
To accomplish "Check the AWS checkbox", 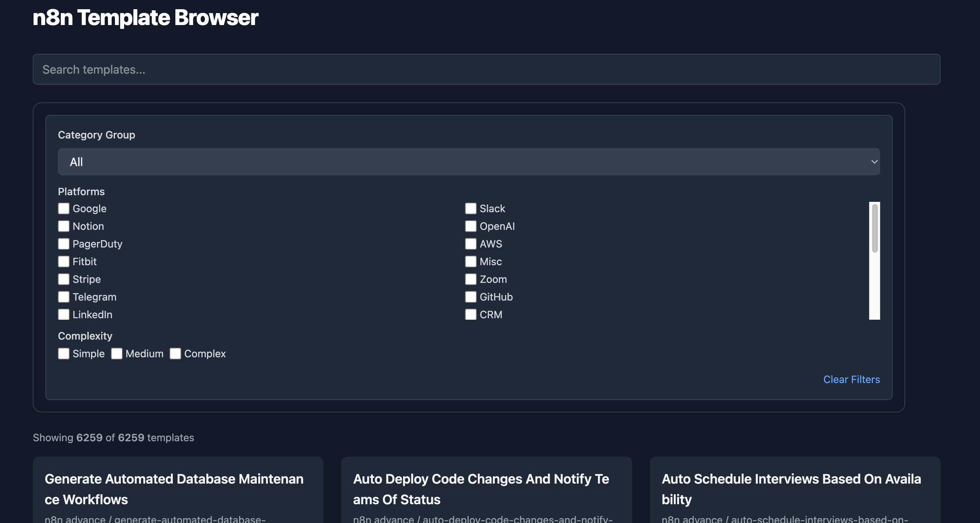I will (x=470, y=244).
